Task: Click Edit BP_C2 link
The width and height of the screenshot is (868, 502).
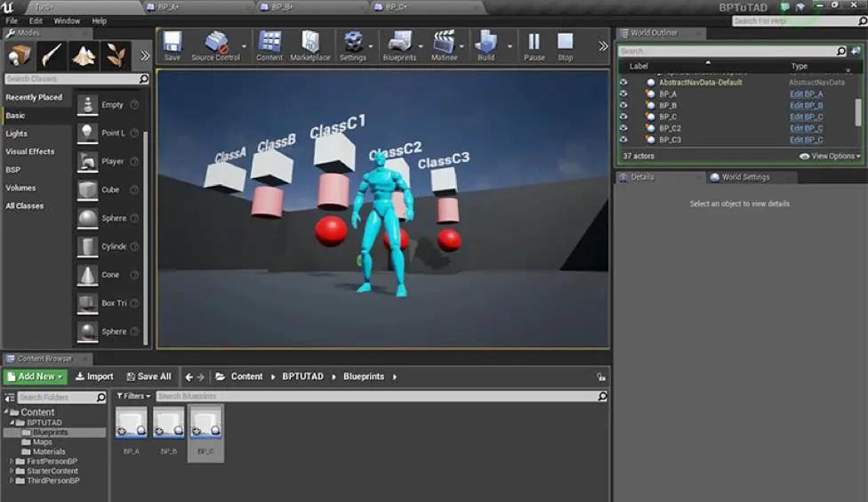Action: click(x=806, y=128)
